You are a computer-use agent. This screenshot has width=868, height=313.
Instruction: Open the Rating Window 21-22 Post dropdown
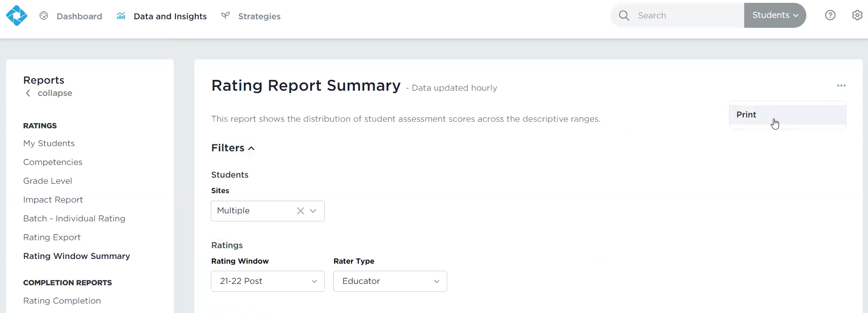point(267,281)
